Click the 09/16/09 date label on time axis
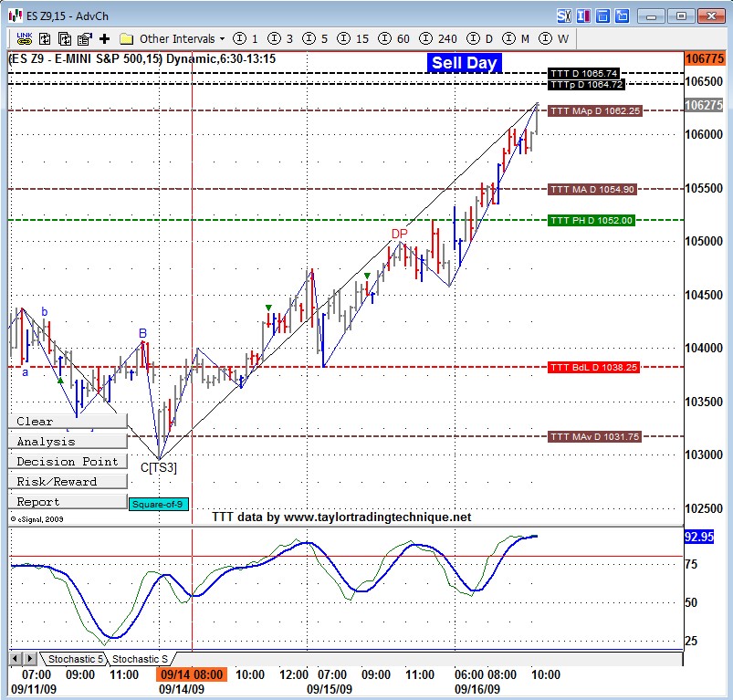This screenshot has height=700, width=733. [477, 689]
